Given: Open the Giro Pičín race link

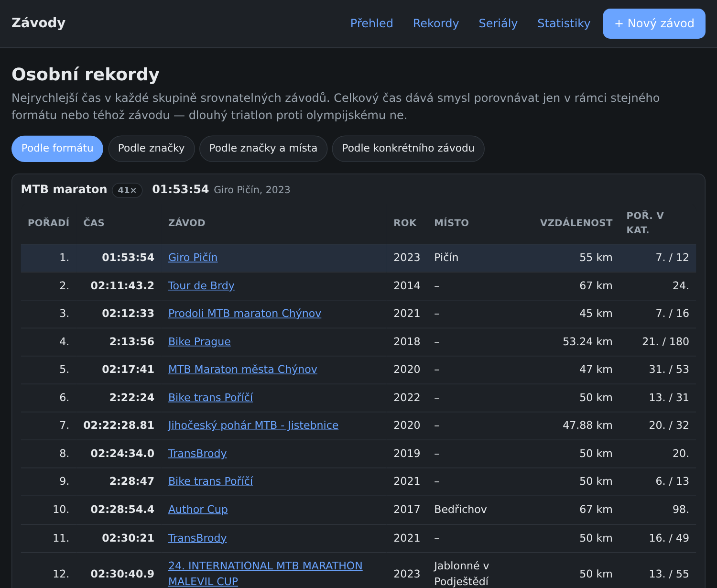Looking at the screenshot, I should click(x=193, y=258).
